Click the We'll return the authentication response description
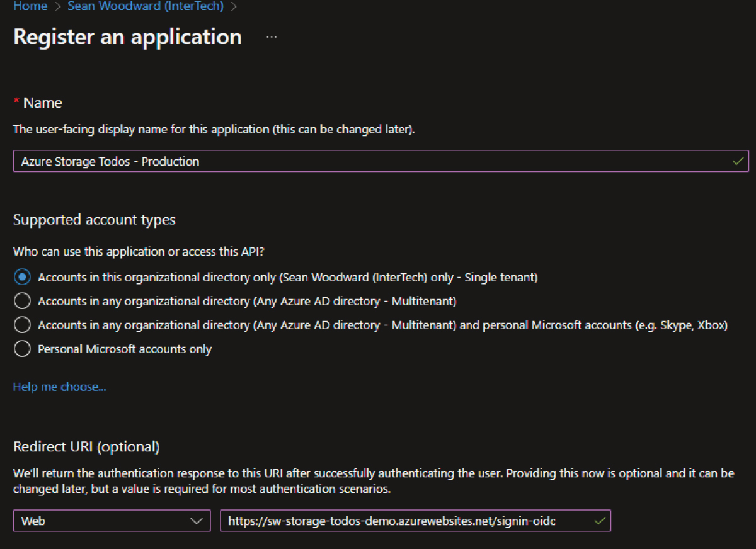Screen dimensions: 756x549 374,480
